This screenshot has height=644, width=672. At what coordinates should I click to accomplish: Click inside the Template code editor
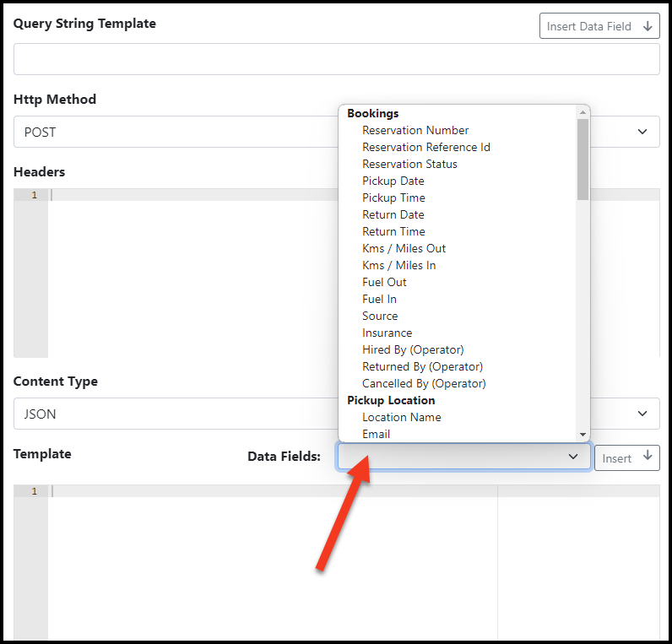pos(270,557)
